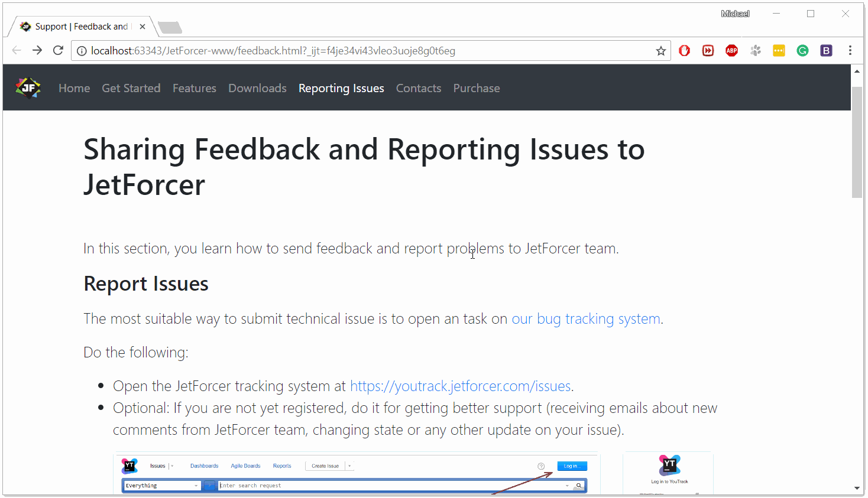Go to Home in the navbar
This screenshot has height=498, width=868.
point(75,88)
